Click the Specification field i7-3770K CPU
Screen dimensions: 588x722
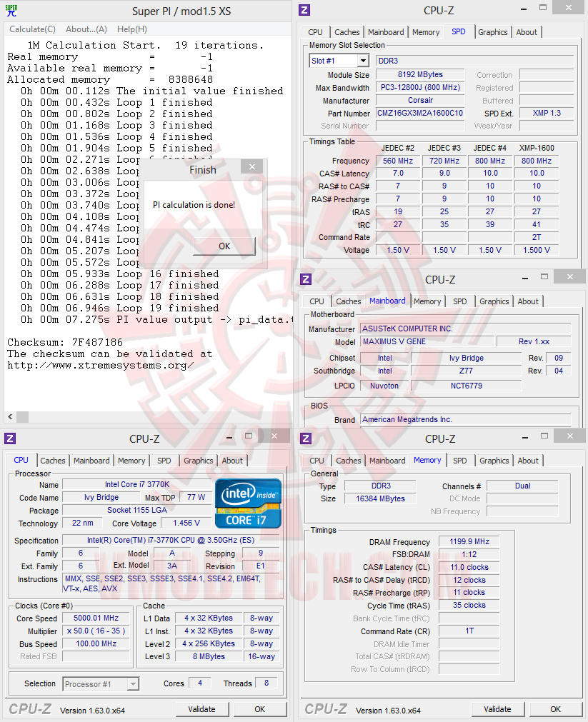[x=171, y=540]
